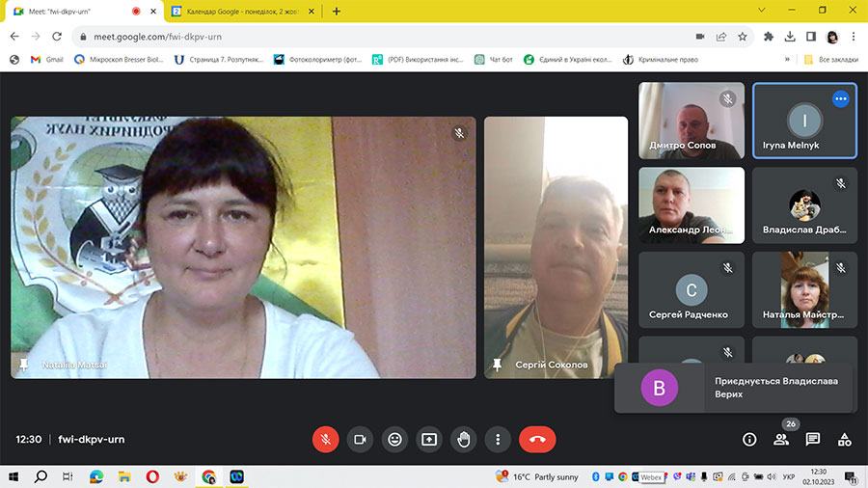
Task: Share this page icon
Action: click(x=720, y=37)
